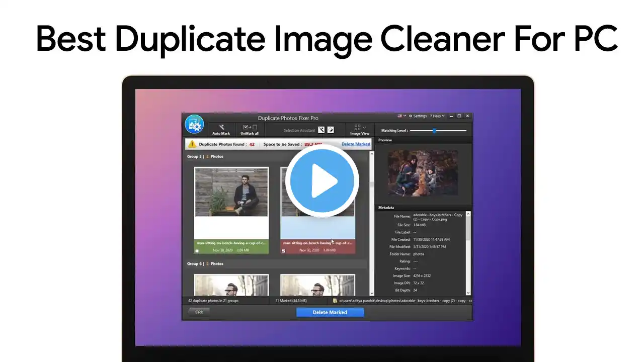Click the Image DPI value "72 x 72"

[x=419, y=283]
